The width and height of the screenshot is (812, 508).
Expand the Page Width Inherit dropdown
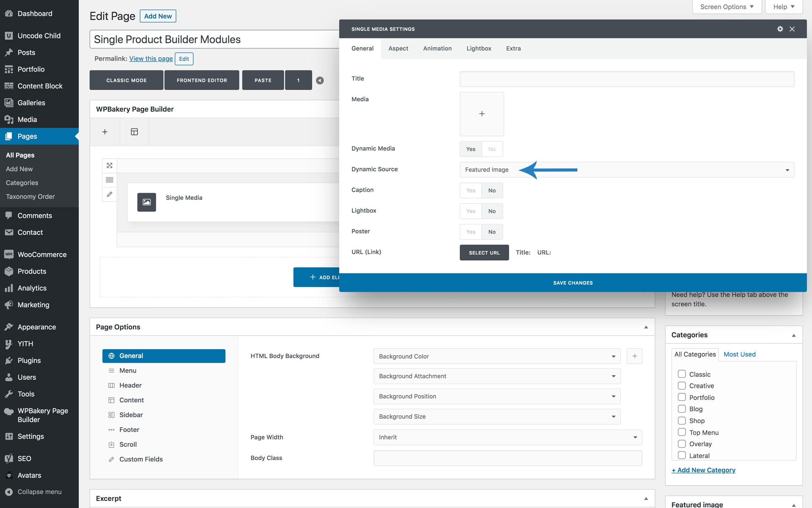(507, 437)
